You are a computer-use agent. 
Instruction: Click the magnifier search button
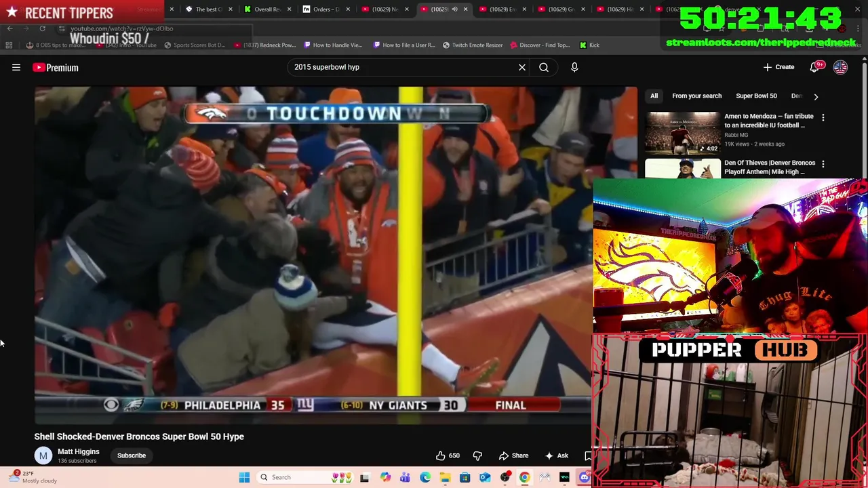(544, 67)
